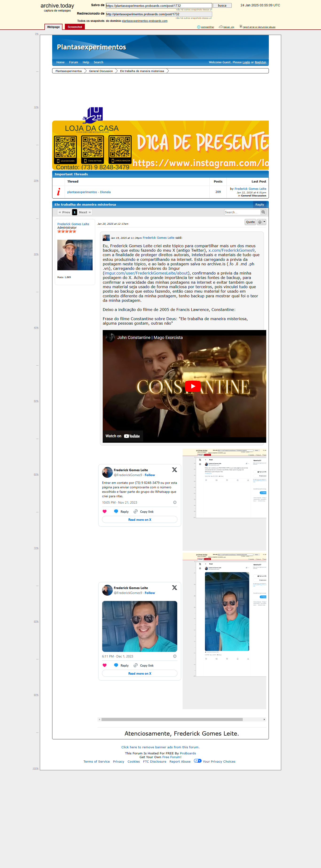Click small avatar in the quoted post header

point(106,238)
